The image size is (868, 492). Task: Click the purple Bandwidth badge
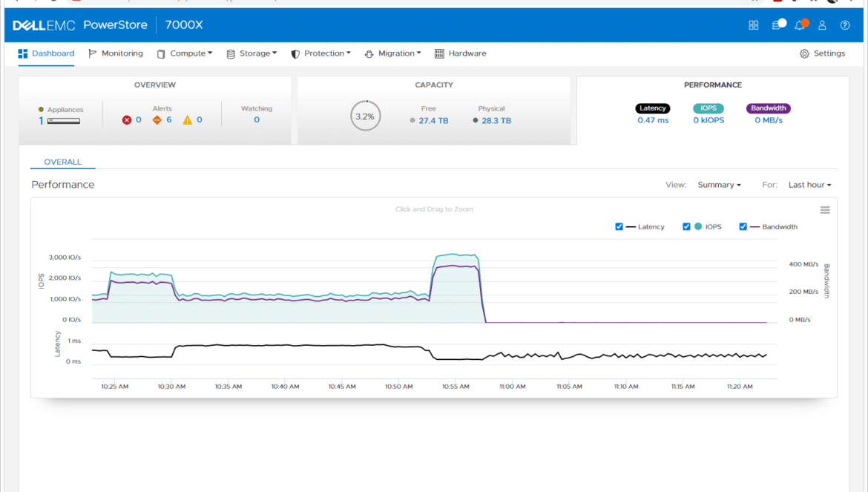click(x=769, y=108)
